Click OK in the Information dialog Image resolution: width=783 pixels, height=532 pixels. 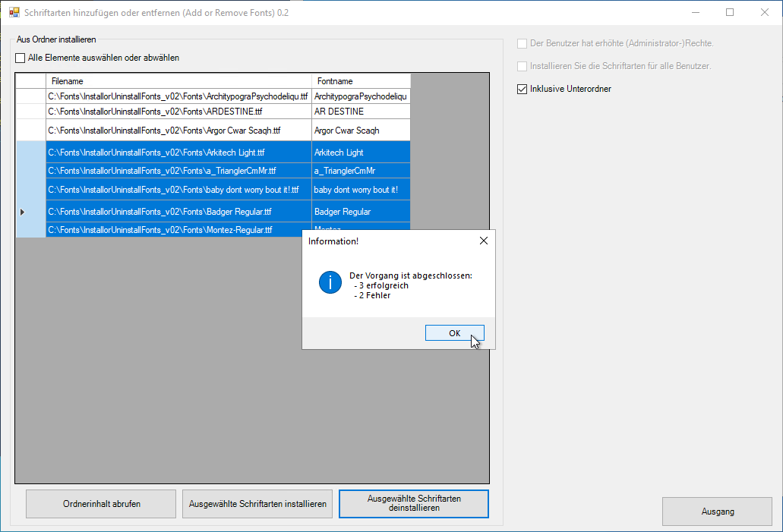click(454, 333)
